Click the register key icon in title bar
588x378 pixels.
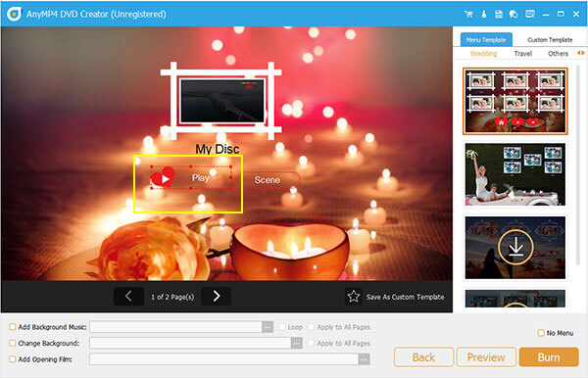click(484, 15)
